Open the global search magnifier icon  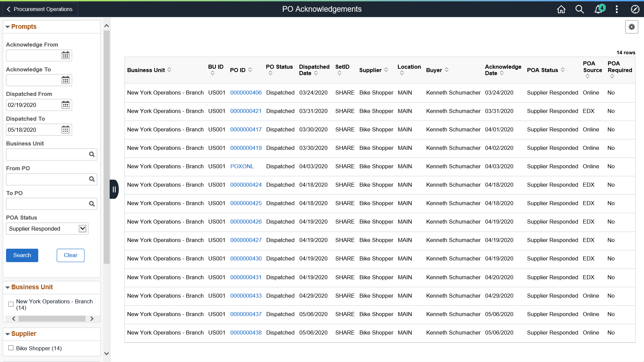click(x=580, y=9)
